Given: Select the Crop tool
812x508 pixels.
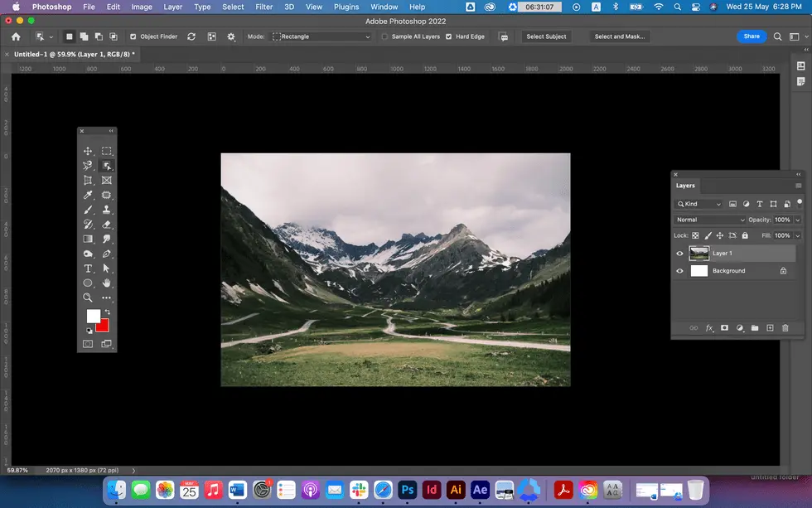Looking at the screenshot, I should pyautogui.click(x=87, y=180).
